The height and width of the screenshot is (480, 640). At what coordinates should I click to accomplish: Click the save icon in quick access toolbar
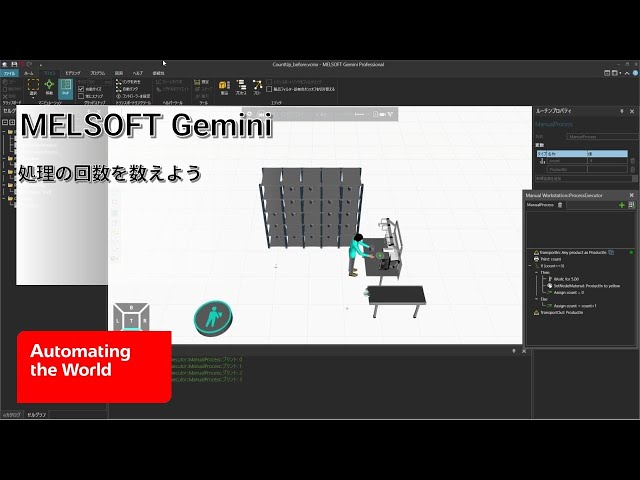(14, 64)
